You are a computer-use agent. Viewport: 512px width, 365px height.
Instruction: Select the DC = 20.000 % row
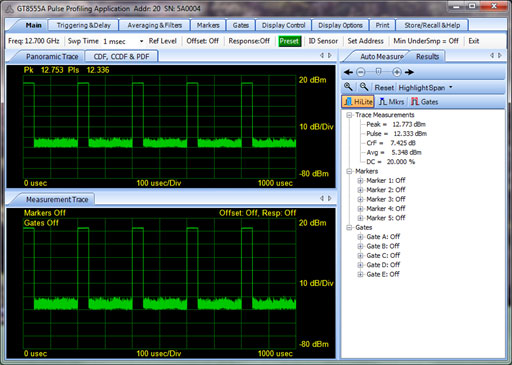[x=391, y=162]
